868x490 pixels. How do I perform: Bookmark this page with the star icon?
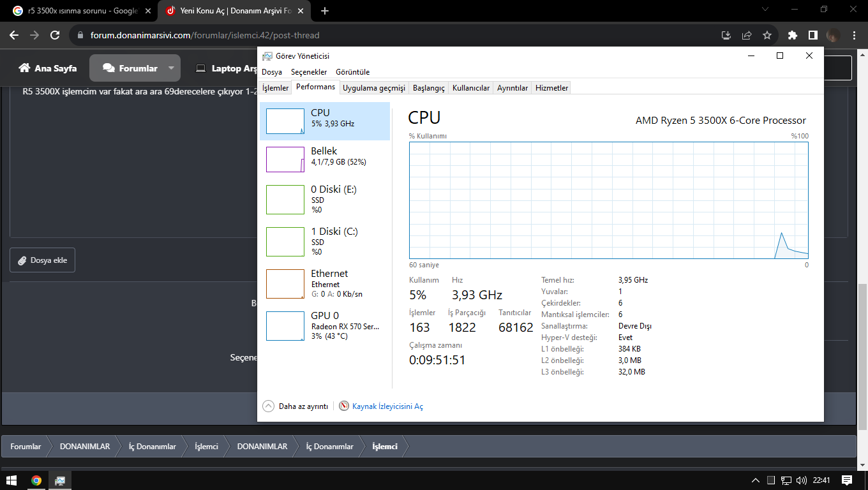[x=767, y=35]
